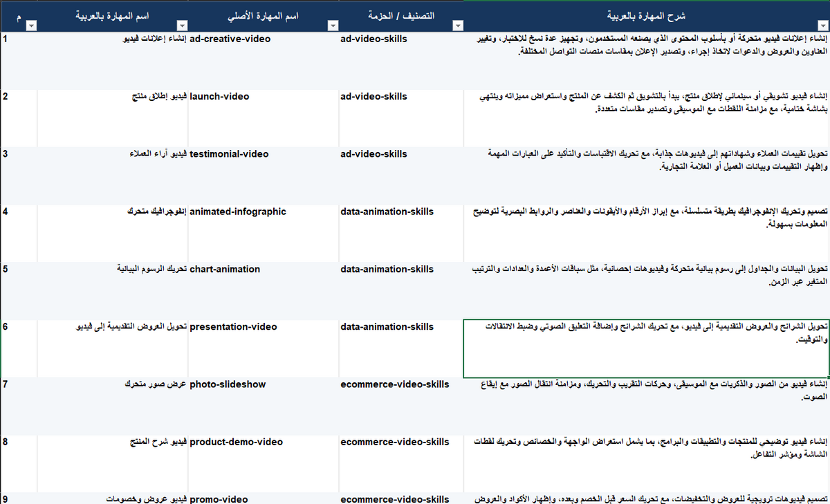The image size is (830, 504).
Task: Click the animated-infographic cell
Action: [x=262, y=233]
